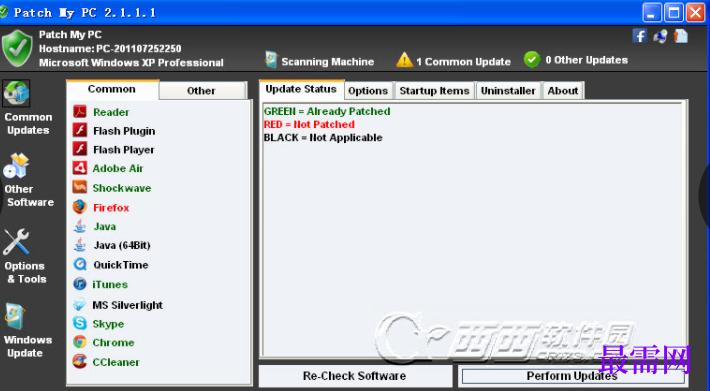Select CCleaner text in list
710x391 pixels.
pos(116,362)
